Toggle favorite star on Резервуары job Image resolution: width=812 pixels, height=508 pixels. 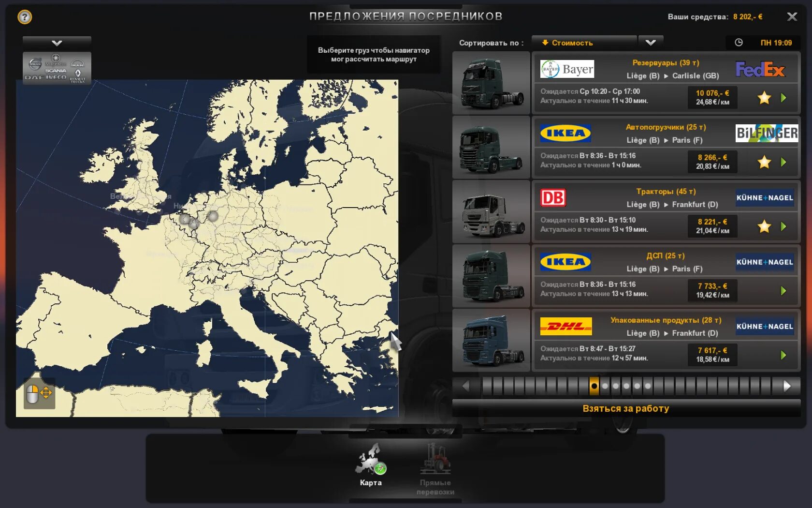coord(764,98)
